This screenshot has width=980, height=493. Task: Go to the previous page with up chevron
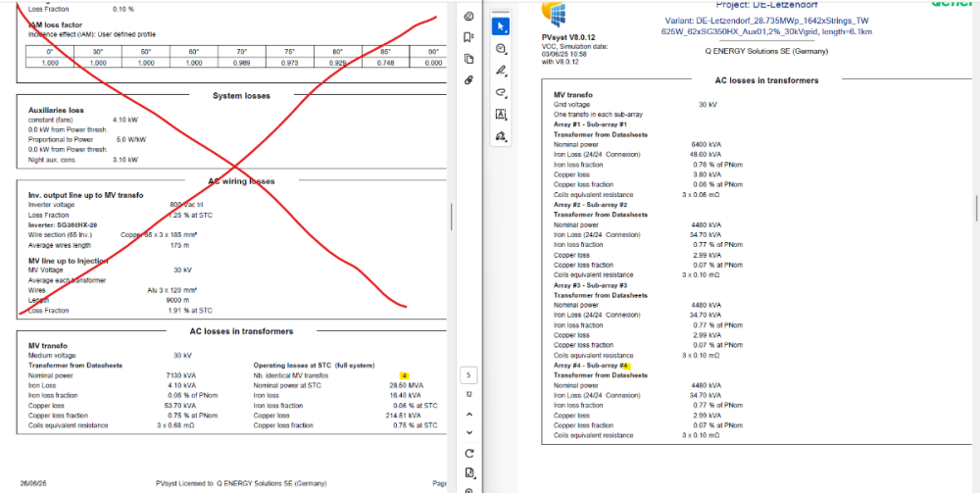point(469,414)
